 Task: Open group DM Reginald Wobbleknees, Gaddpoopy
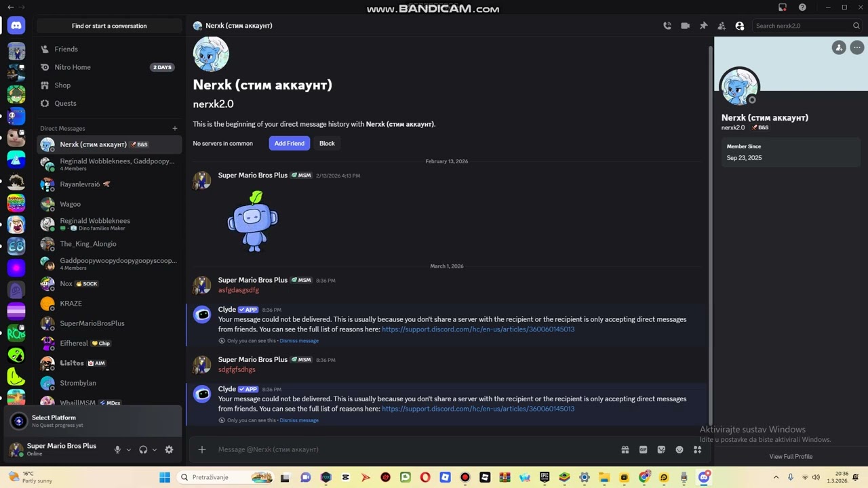[109, 164]
